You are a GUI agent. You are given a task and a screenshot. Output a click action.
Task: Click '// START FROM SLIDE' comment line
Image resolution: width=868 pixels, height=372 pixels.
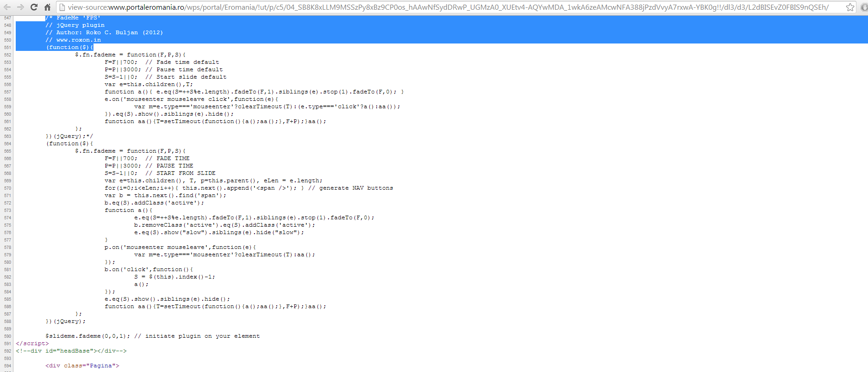180,173
